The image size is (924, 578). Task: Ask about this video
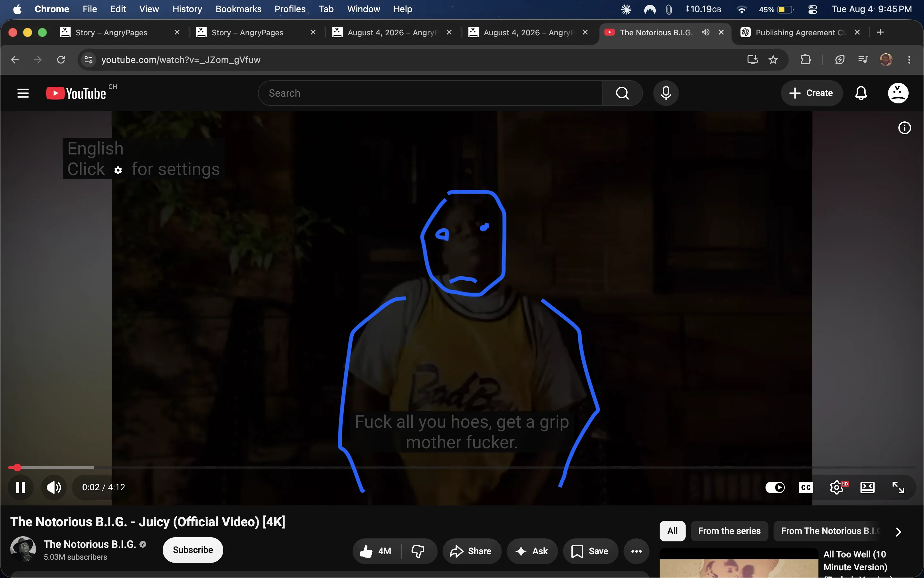(x=532, y=551)
